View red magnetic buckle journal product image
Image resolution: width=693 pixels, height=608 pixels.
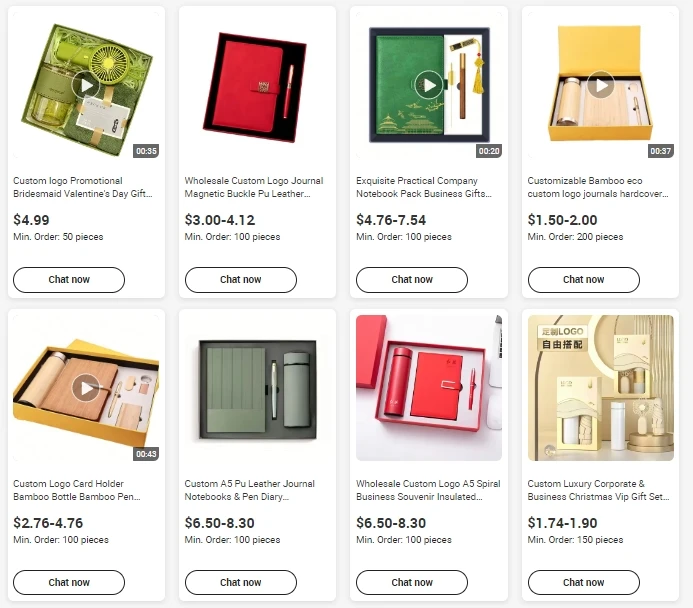[x=257, y=85]
